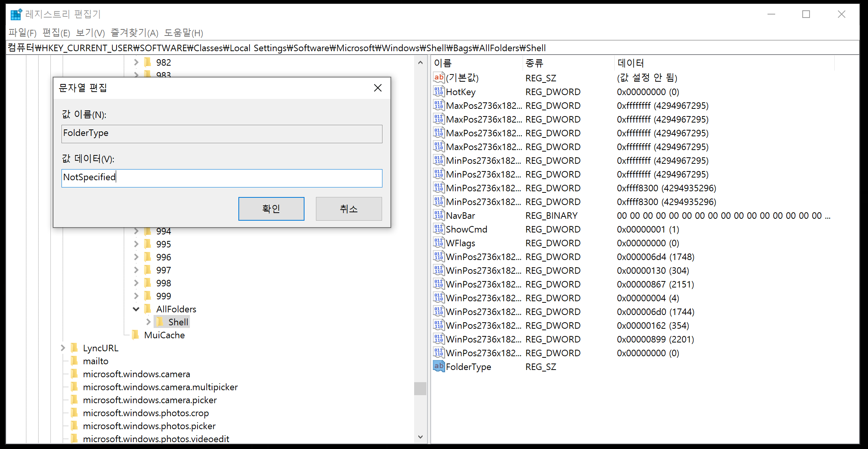Click the (기본값) default string icon

[x=439, y=78]
